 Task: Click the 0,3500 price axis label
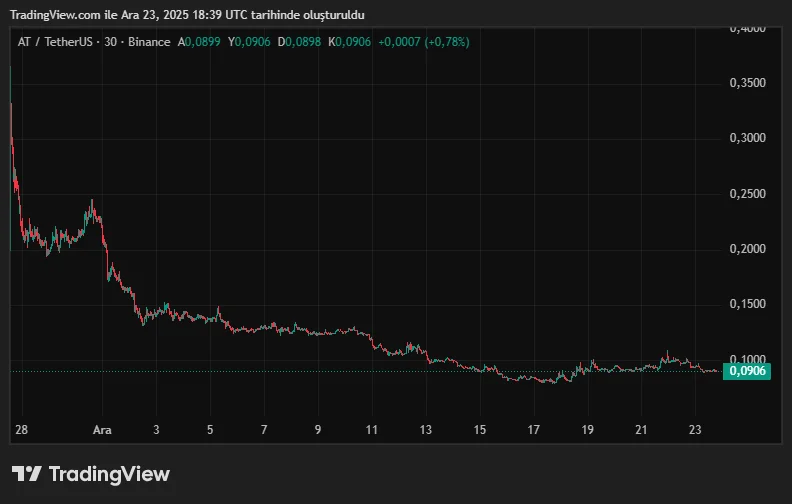747,83
